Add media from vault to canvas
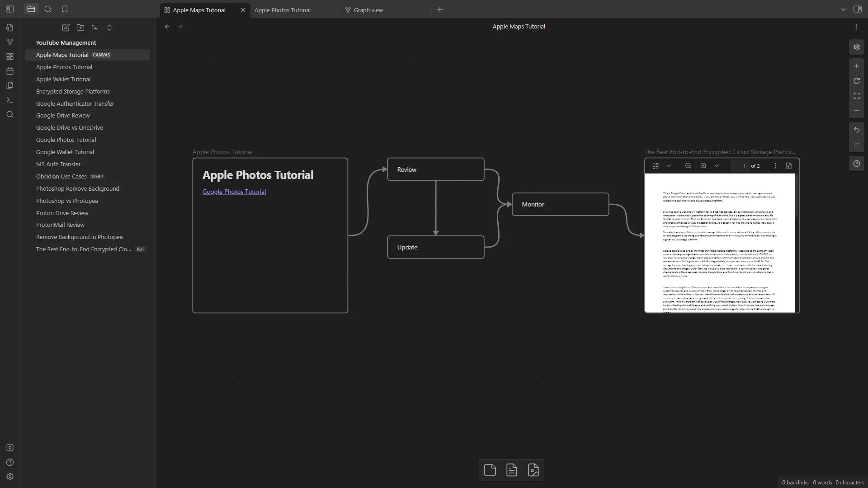The image size is (868, 488). 533,470
